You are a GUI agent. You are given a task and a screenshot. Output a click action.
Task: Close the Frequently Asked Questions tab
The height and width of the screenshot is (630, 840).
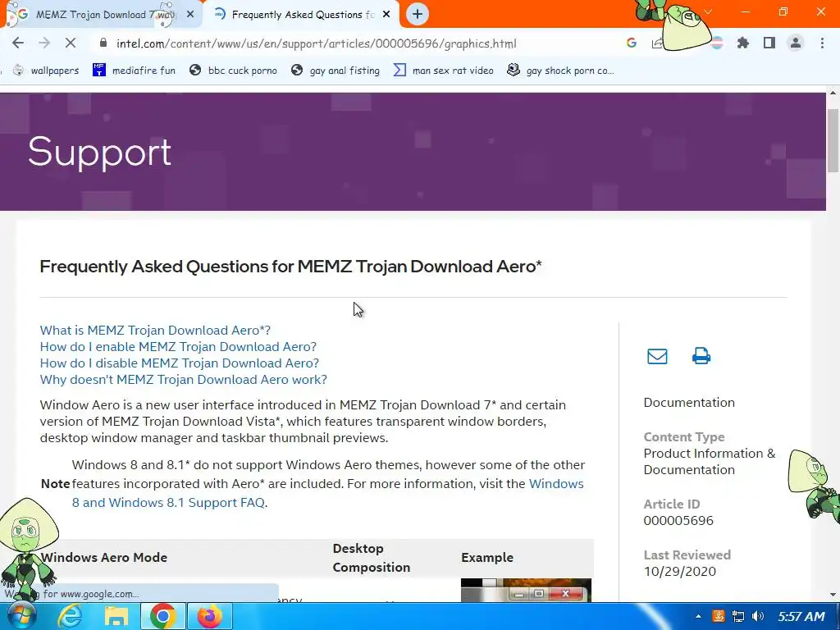386,15
